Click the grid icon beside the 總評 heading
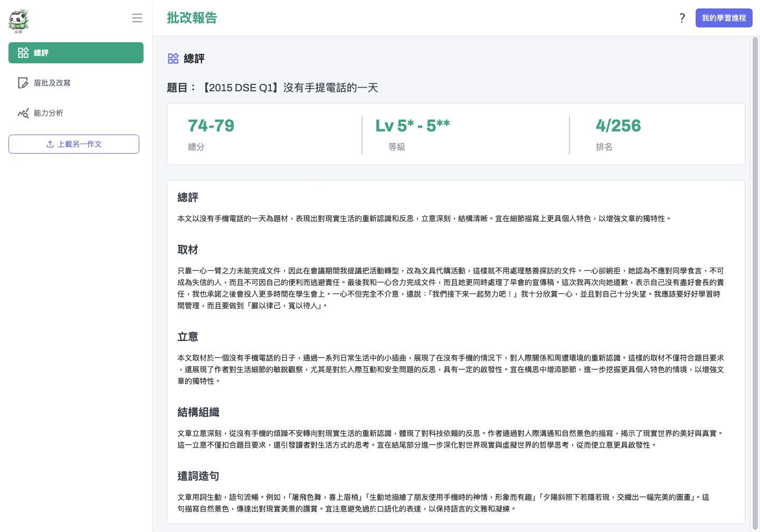Viewport: 760px width, 532px height. tap(173, 59)
